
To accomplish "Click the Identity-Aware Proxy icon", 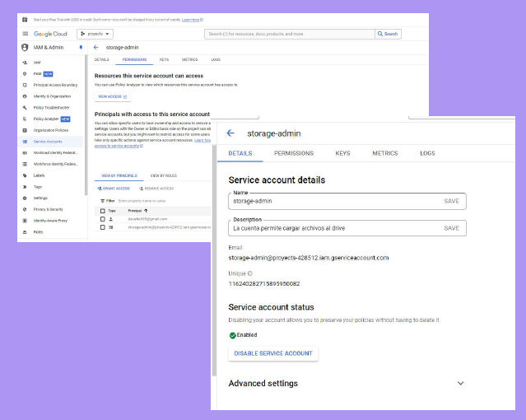I will coord(25,221).
